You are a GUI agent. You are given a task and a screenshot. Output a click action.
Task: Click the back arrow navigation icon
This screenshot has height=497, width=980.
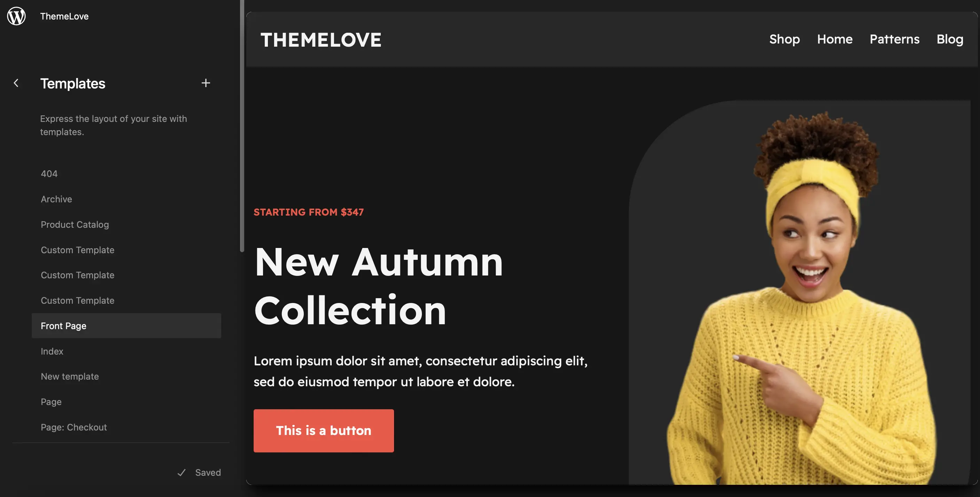coord(15,83)
